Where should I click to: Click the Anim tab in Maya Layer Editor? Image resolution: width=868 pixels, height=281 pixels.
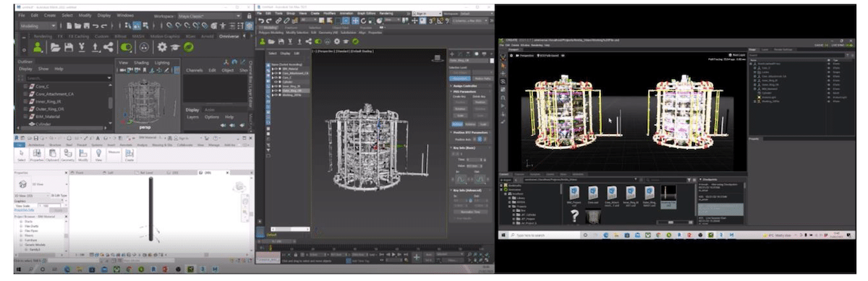(x=210, y=110)
